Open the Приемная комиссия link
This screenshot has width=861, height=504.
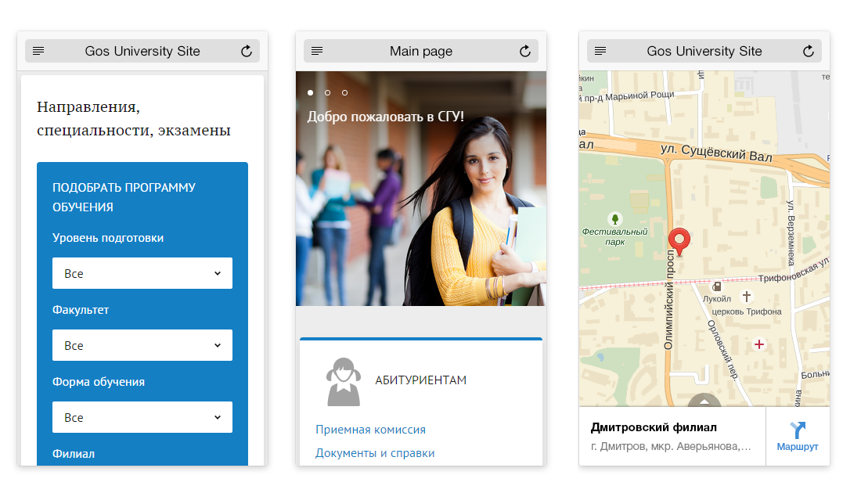[x=370, y=430]
